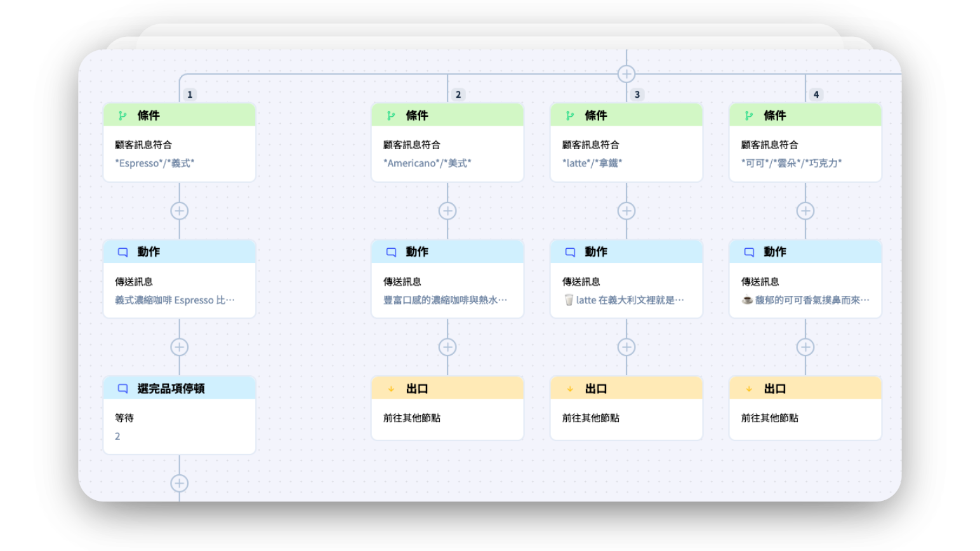Viewport: 980px width, 551px height.
Task: Add node below 豐富口感的濃縮咖啡 action
Action: (447, 347)
